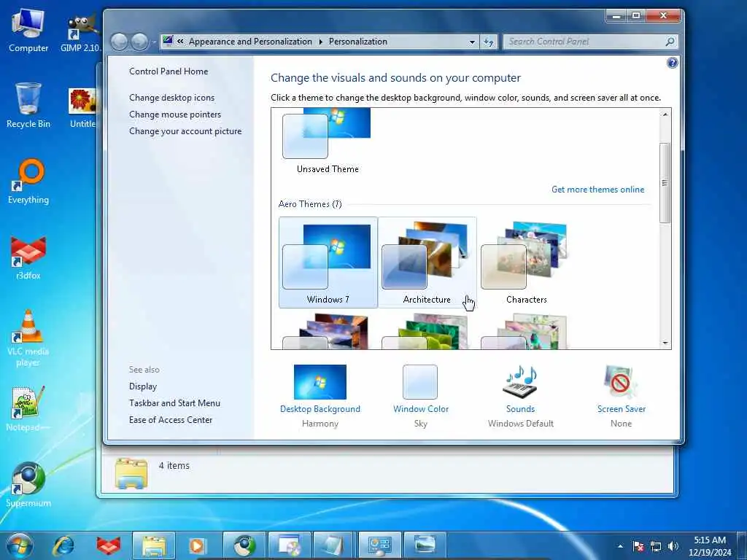The image size is (747, 560).
Task: Open Internet Explorer from taskbar
Action: [63, 545]
